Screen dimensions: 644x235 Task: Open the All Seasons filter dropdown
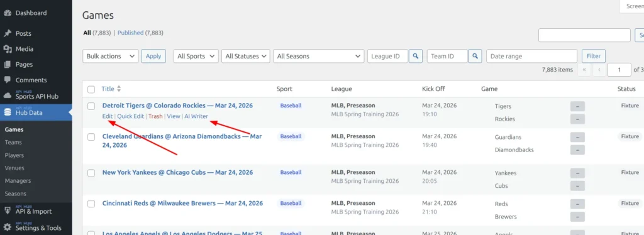pos(319,56)
